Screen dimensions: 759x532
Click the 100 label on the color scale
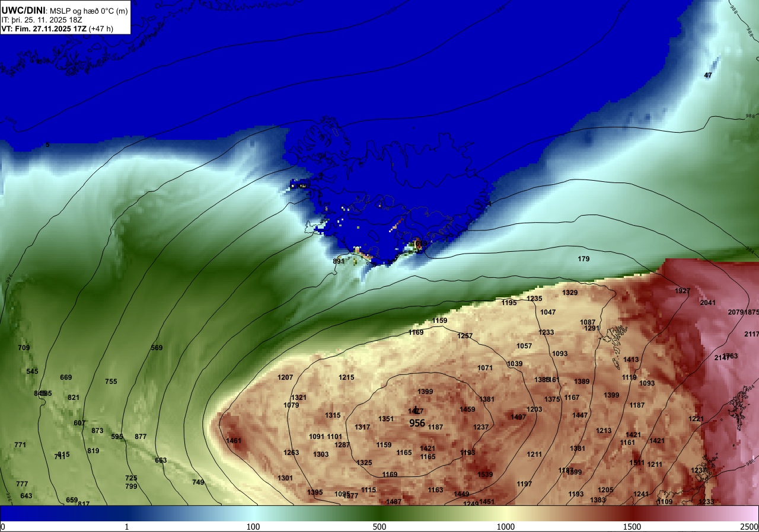pyautogui.click(x=253, y=527)
